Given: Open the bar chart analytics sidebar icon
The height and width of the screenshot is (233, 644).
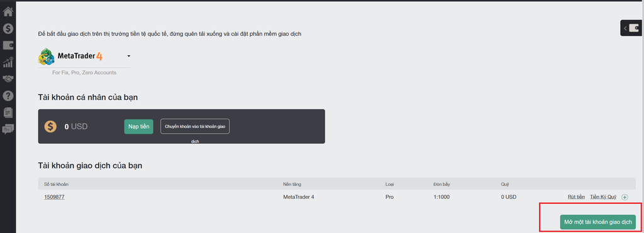Looking at the screenshot, I should [8, 62].
